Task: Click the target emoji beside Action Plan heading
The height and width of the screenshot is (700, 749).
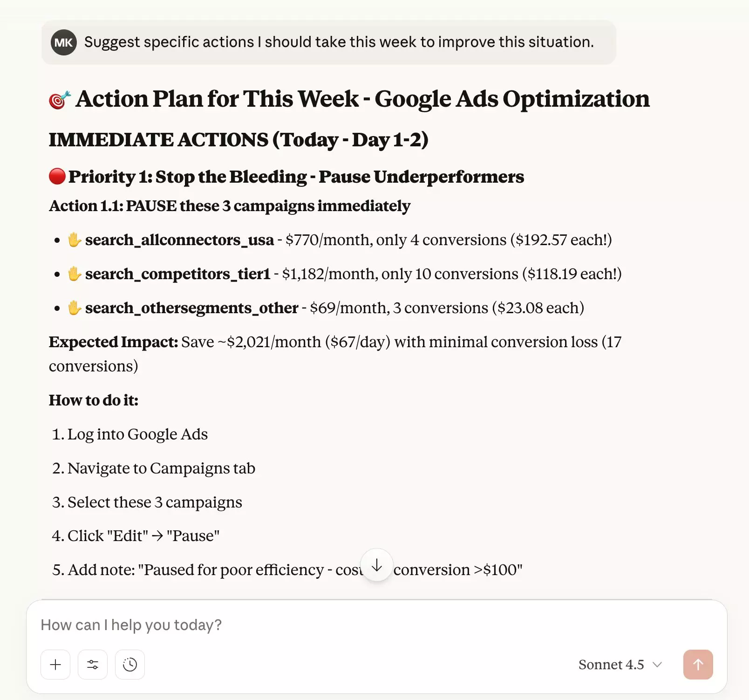Action: click(x=60, y=100)
